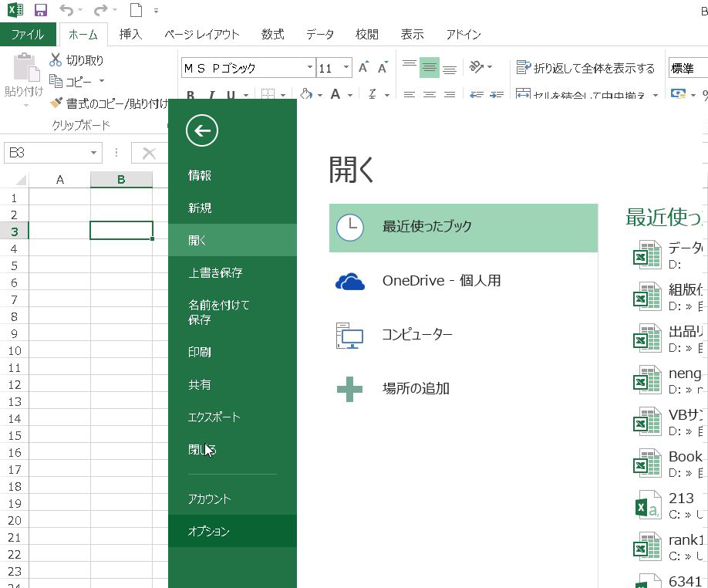Click the Excel app icon in title bar
Image resolution: width=708 pixels, height=588 pixels.
(x=15, y=10)
